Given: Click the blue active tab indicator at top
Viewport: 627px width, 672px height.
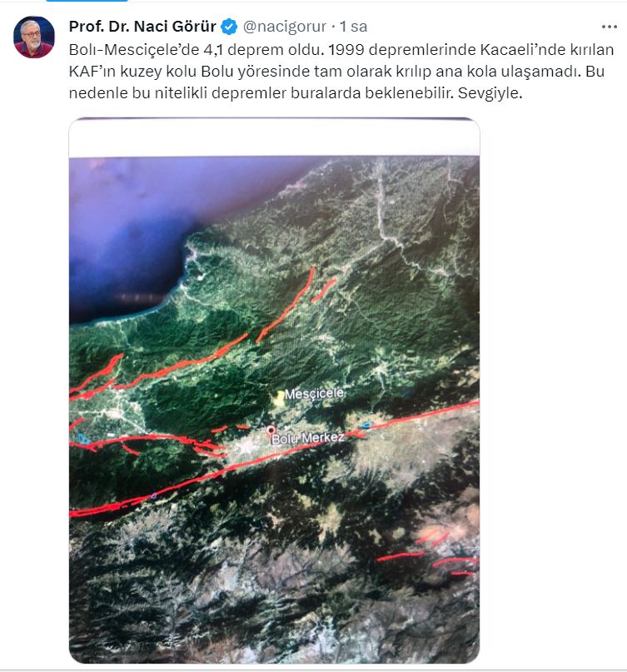Looking at the screenshot, I should (87, 1).
